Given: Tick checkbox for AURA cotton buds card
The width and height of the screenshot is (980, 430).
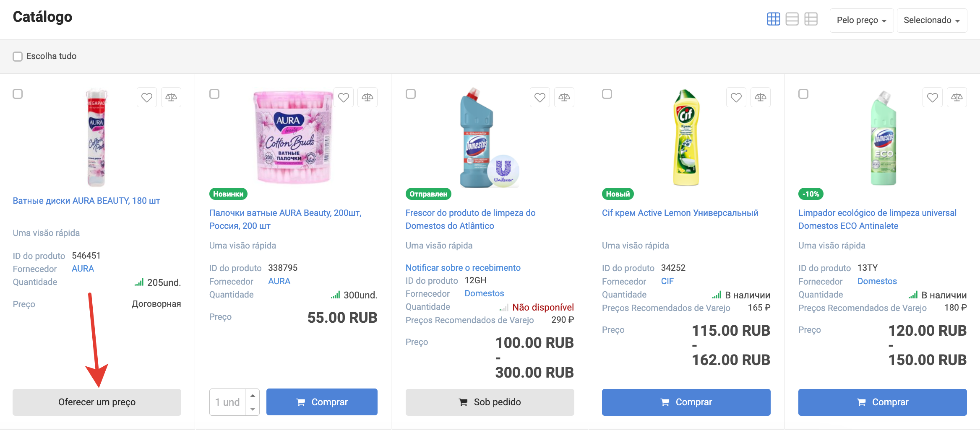Looking at the screenshot, I should pos(214,94).
